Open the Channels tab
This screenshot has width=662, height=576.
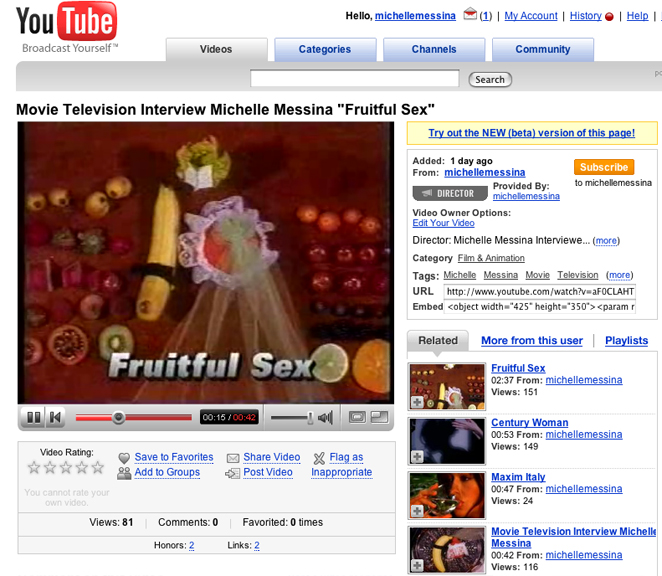[434, 49]
